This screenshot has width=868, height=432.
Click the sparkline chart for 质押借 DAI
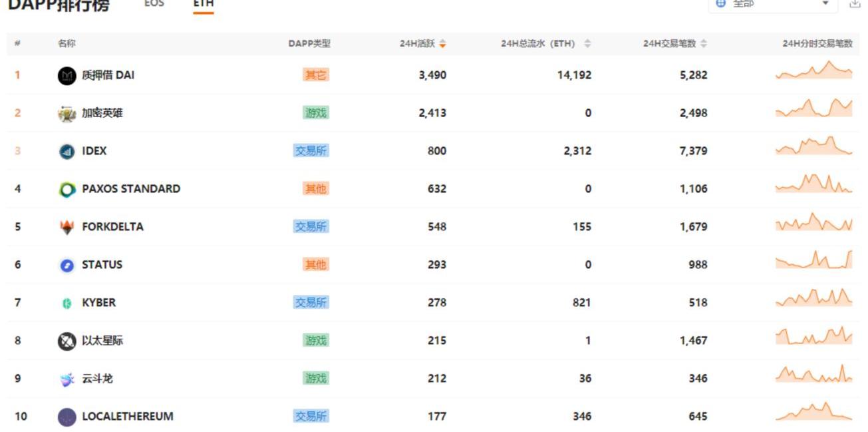click(813, 71)
